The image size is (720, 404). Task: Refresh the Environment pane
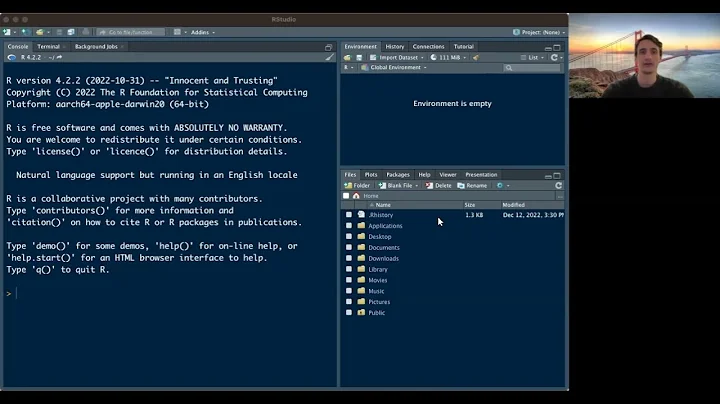click(x=554, y=57)
